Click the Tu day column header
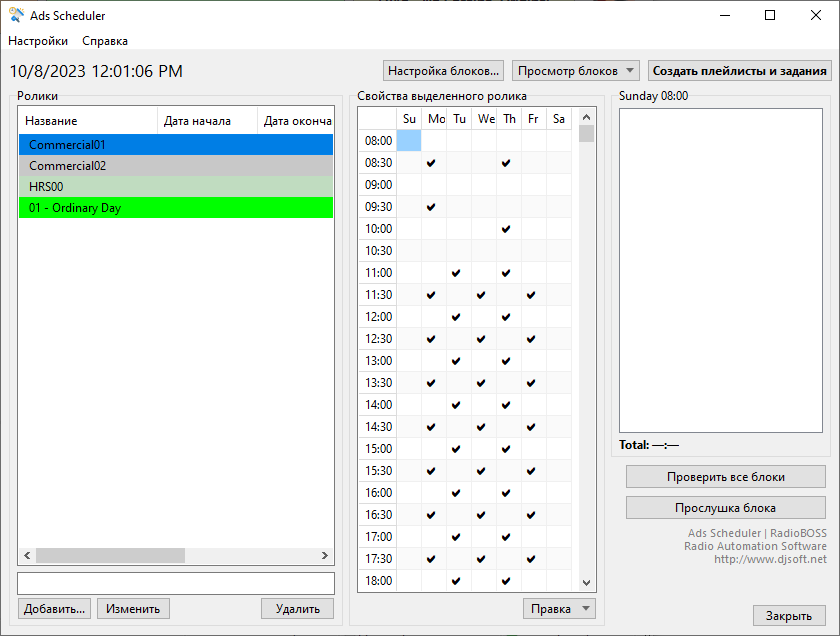This screenshot has height=636, width=840. tap(459, 118)
